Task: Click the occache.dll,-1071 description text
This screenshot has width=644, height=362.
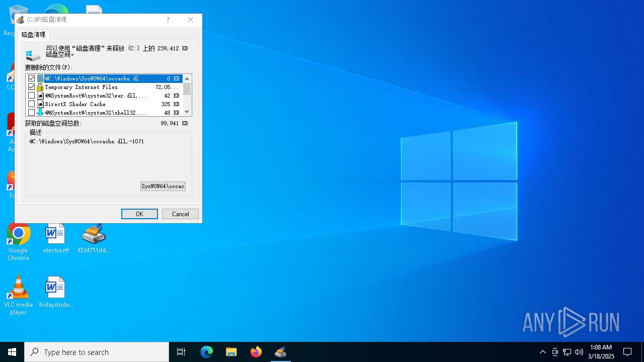Action: (x=87, y=141)
